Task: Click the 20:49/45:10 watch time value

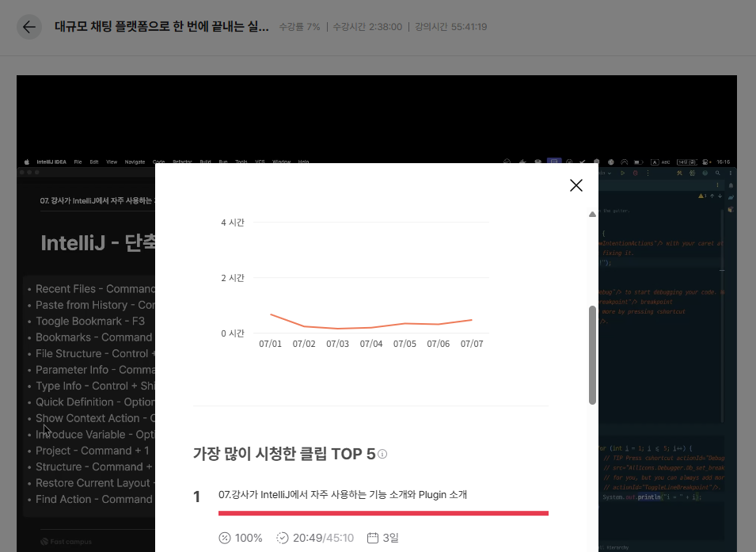Action: coord(323,538)
